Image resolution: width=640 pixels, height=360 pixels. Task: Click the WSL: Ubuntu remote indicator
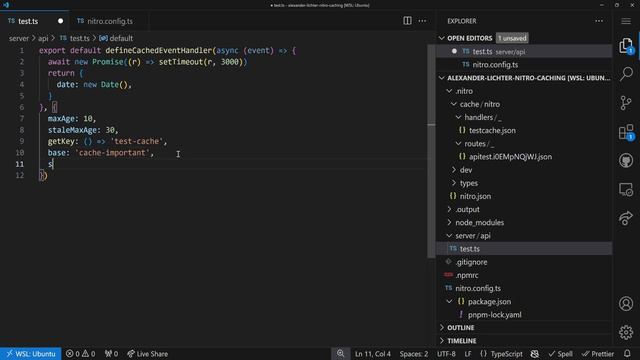pos(31,353)
